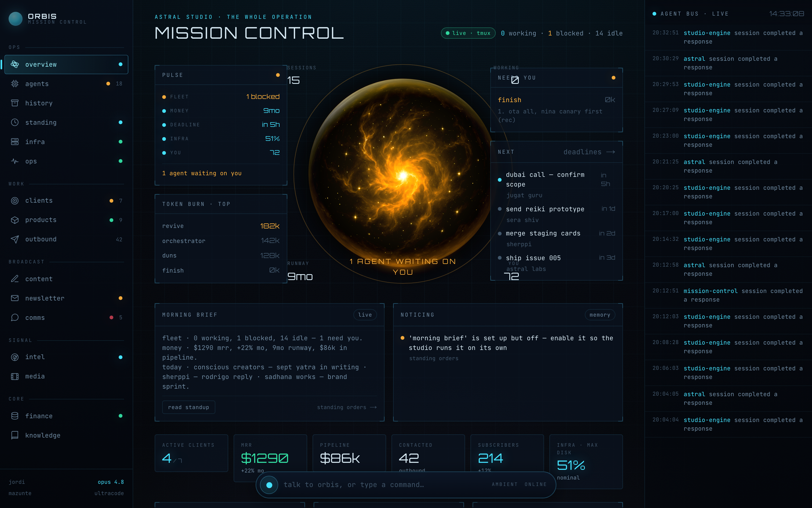Click the standing clock icon
The height and width of the screenshot is (508, 812).
[15, 122]
